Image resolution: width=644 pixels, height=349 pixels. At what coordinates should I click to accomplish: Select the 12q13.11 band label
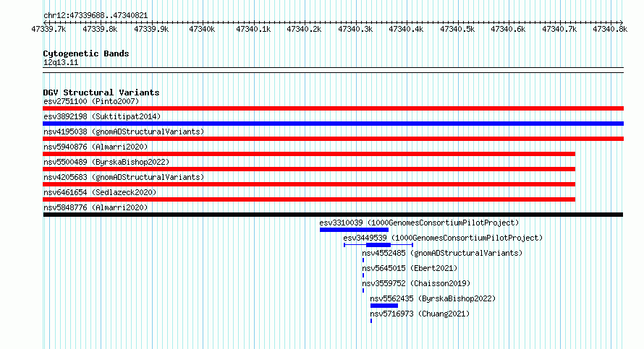(x=61, y=62)
